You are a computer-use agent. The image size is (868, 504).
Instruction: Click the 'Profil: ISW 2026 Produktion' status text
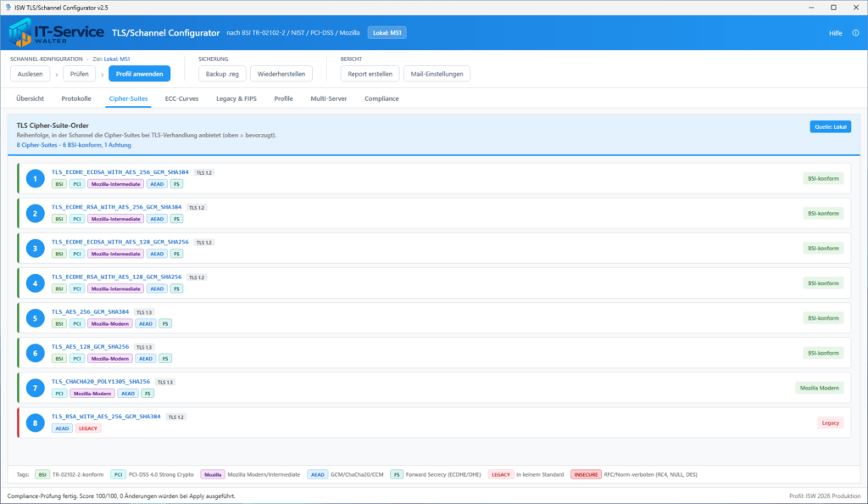pos(825,496)
